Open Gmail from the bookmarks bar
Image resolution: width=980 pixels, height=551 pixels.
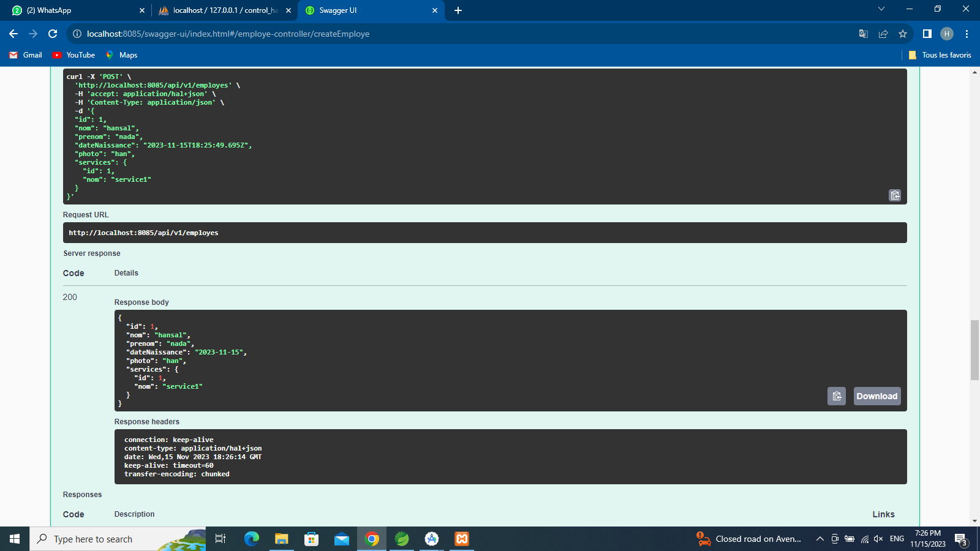tap(26, 54)
